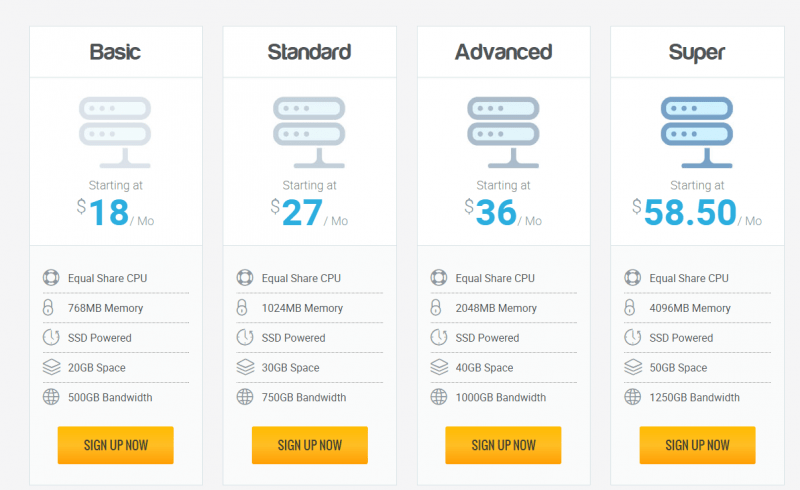Click the layers icon beside 20GB Space
The height and width of the screenshot is (490, 800).
(52, 367)
